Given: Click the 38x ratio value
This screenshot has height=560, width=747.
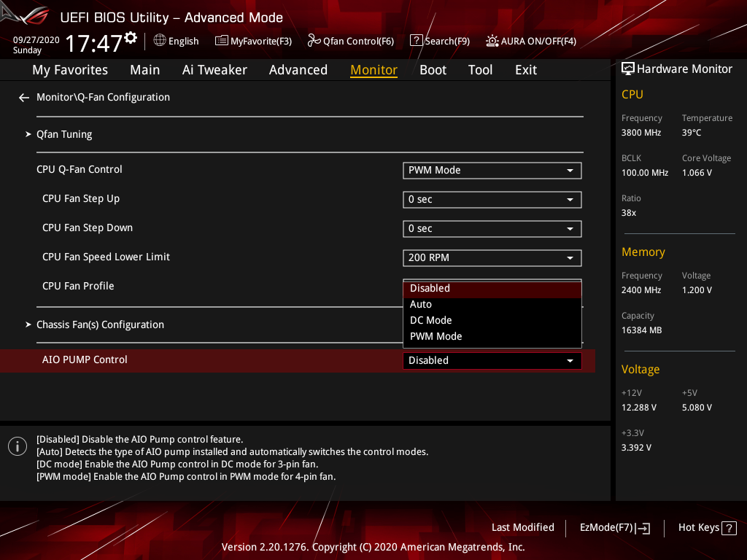Looking at the screenshot, I should pyautogui.click(x=629, y=213).
